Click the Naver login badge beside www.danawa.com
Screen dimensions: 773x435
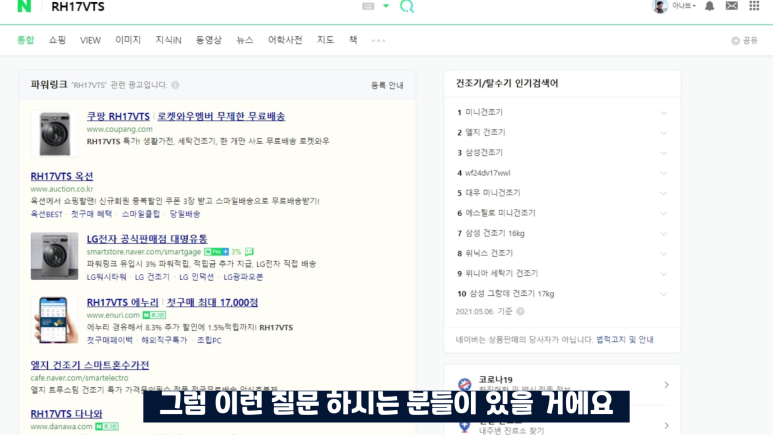click(x=106, y=426)
